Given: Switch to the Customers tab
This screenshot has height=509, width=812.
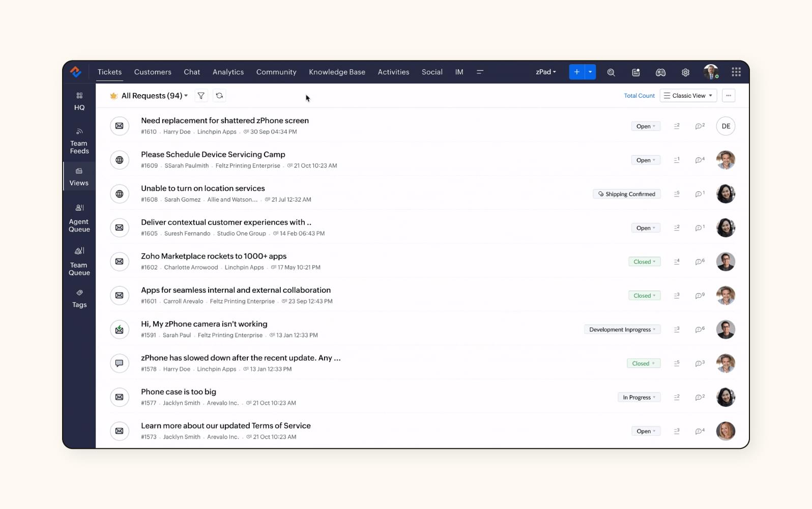Looking at the screenshot, I should click(x=153, y=72).
